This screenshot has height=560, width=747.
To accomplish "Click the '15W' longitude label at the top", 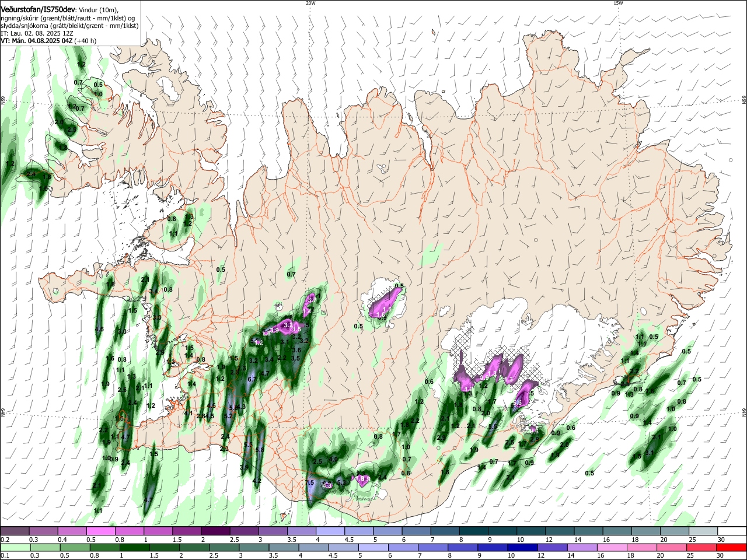I will coord(618,3).
